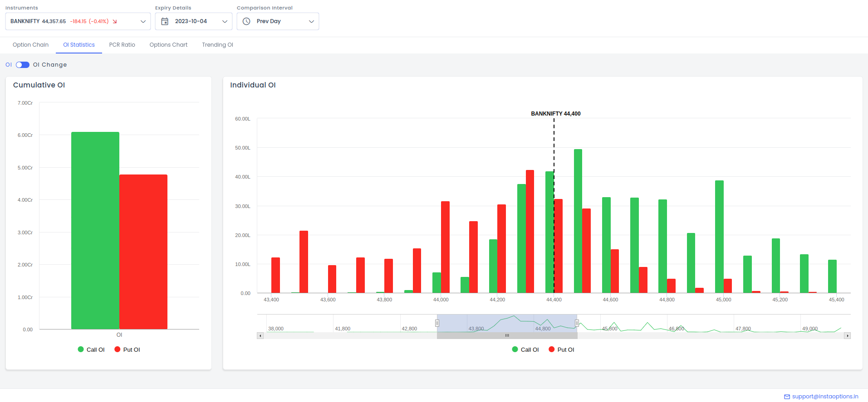Viewport: 868px width, 402px height.
Task: Click the 7.00Cr y-axis label
Action: (x=25, y=103)
